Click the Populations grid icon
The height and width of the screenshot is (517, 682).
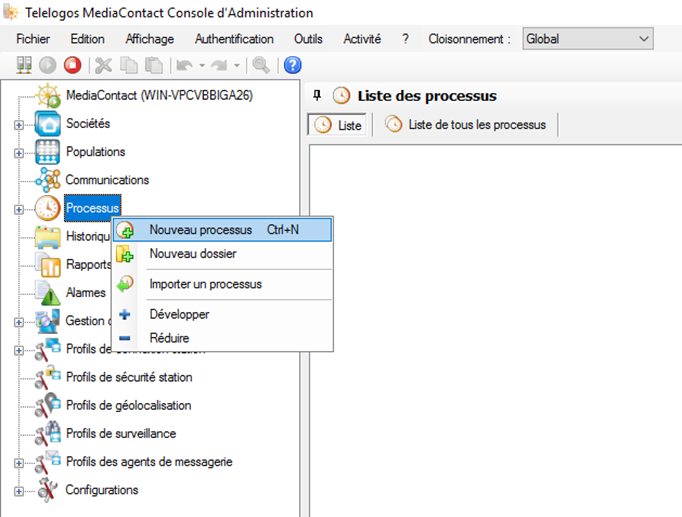click(48, 152)
